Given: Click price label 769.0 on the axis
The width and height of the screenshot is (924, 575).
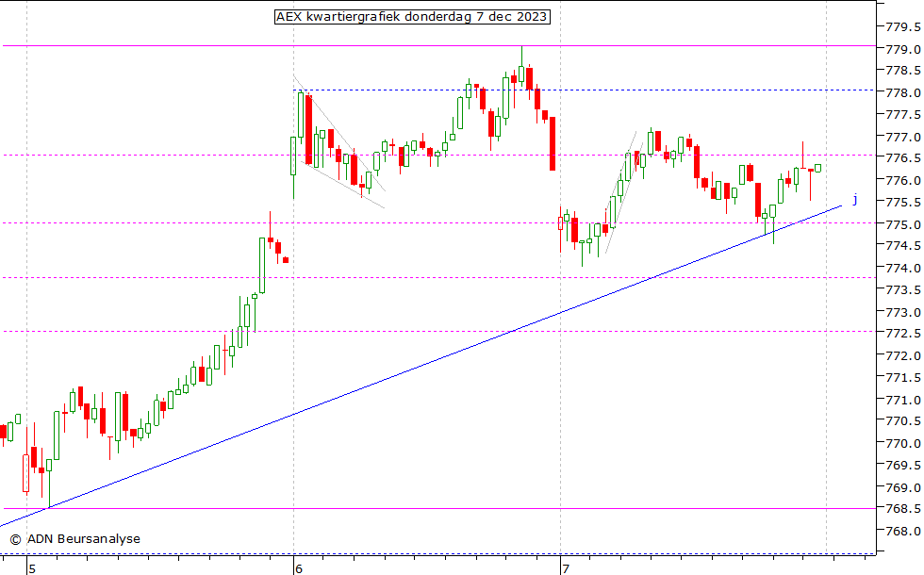Looking at the screenshot, I should tap(903, 488).
